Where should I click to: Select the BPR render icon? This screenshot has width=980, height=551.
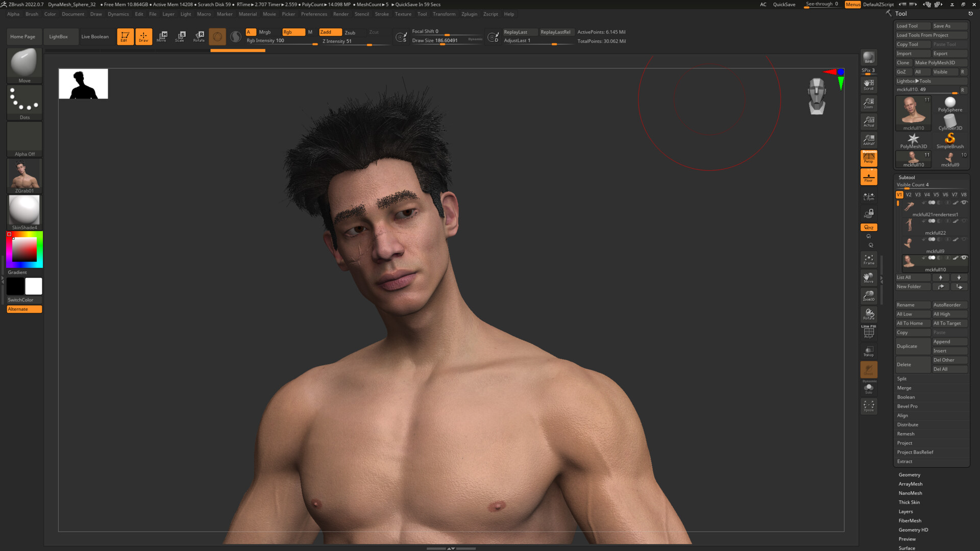tap(868, 57)
